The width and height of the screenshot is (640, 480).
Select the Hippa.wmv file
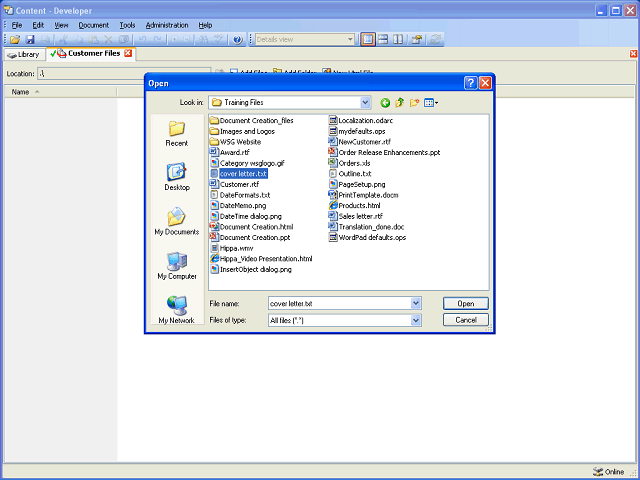coord(232,248)
